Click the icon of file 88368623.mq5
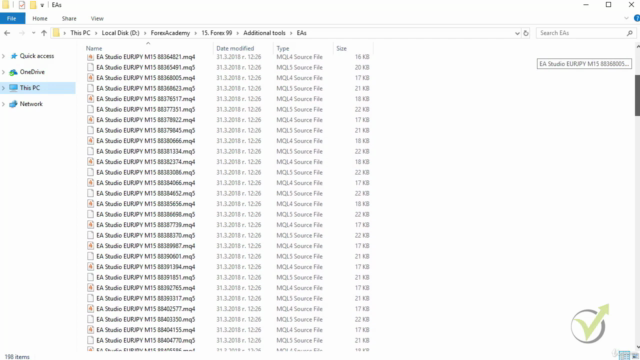Viewport: 640px width, 360px height. point(90,88)
